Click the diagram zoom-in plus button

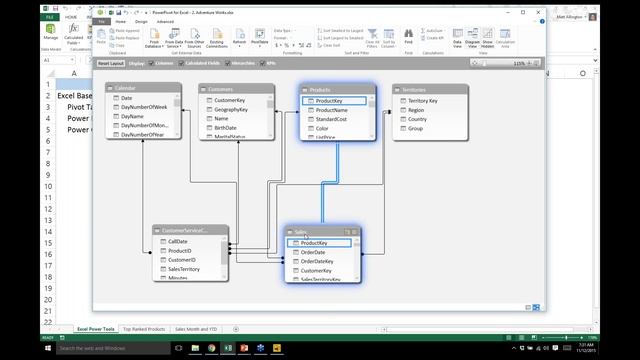(x=529, y=63)
